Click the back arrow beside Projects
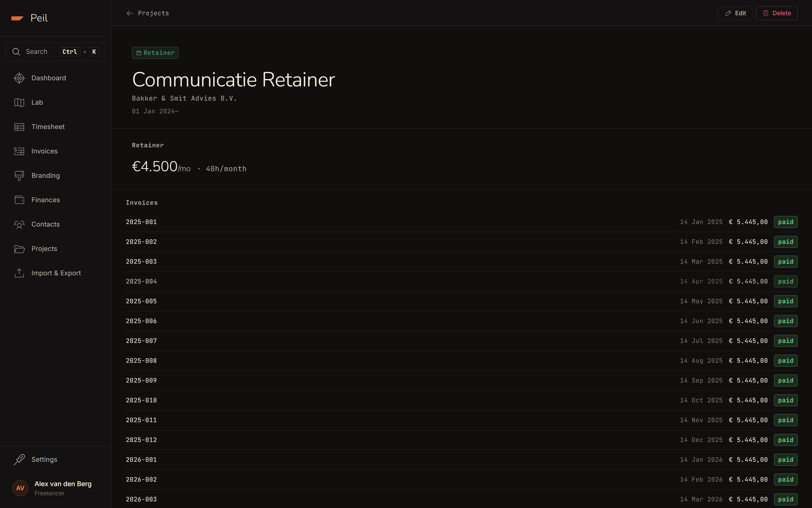This screenshot has width=812, height=508. click(x=130, y=13)
